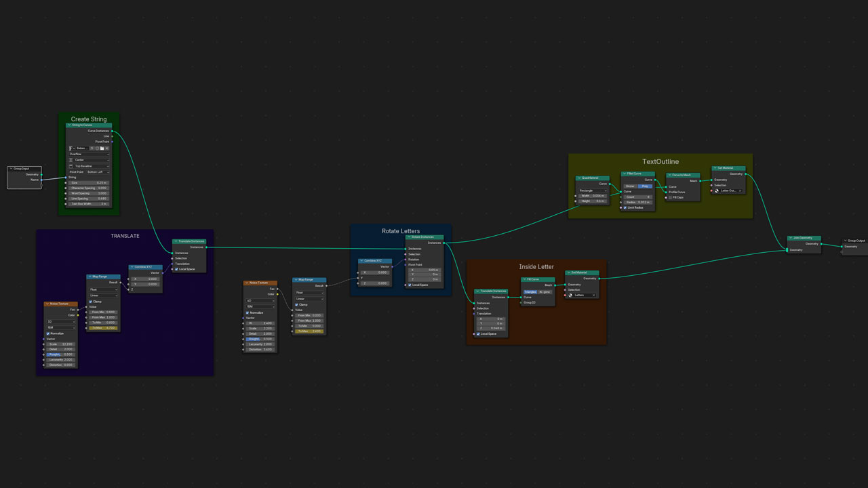This screenshot has height=488, width=868.
Task: Click the Rotate Letters frame title
Action: click(x=401, y=231)
